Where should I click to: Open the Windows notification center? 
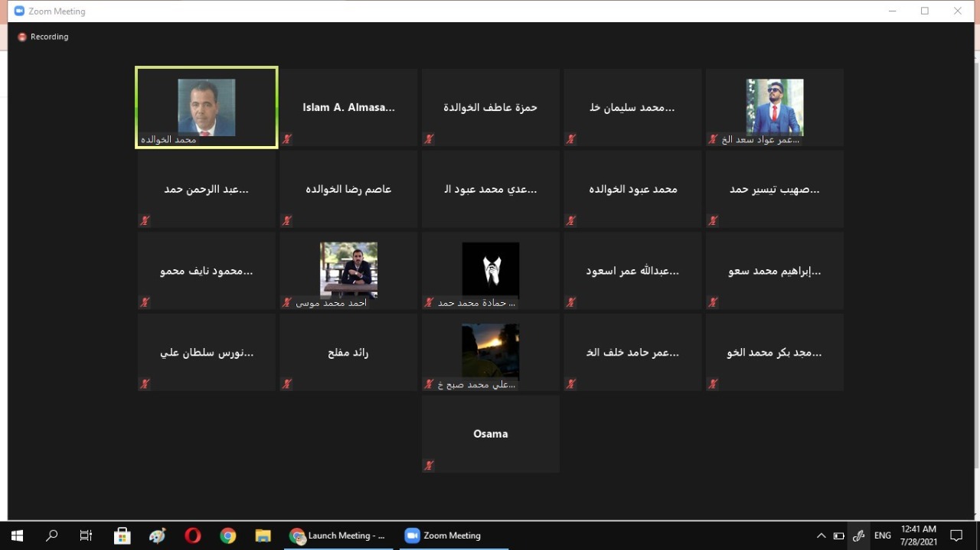[956, 535]
